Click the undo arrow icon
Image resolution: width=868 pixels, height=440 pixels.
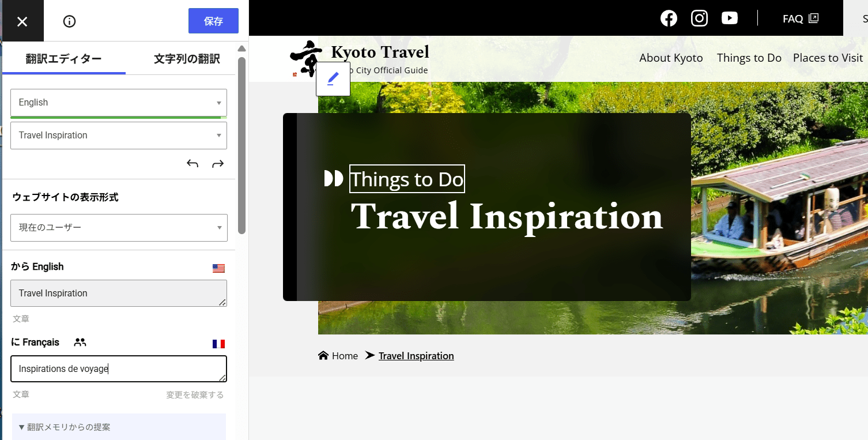(x=193, y=164)
